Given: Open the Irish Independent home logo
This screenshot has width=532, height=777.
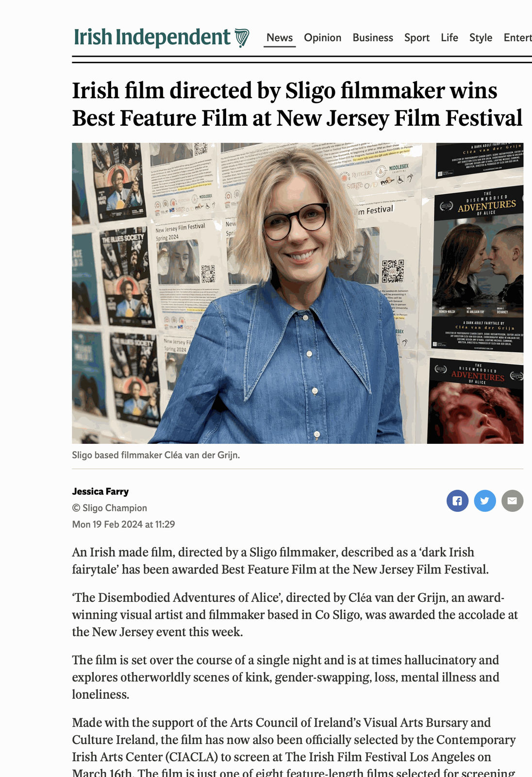Looking at the screenshot, I should (162, 37).
